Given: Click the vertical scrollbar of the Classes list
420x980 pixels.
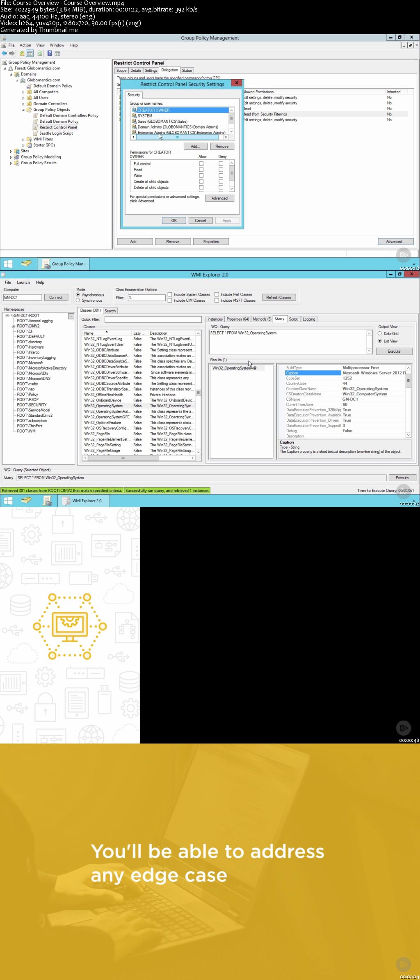Looking at the screenshot, I should point(199,393).
